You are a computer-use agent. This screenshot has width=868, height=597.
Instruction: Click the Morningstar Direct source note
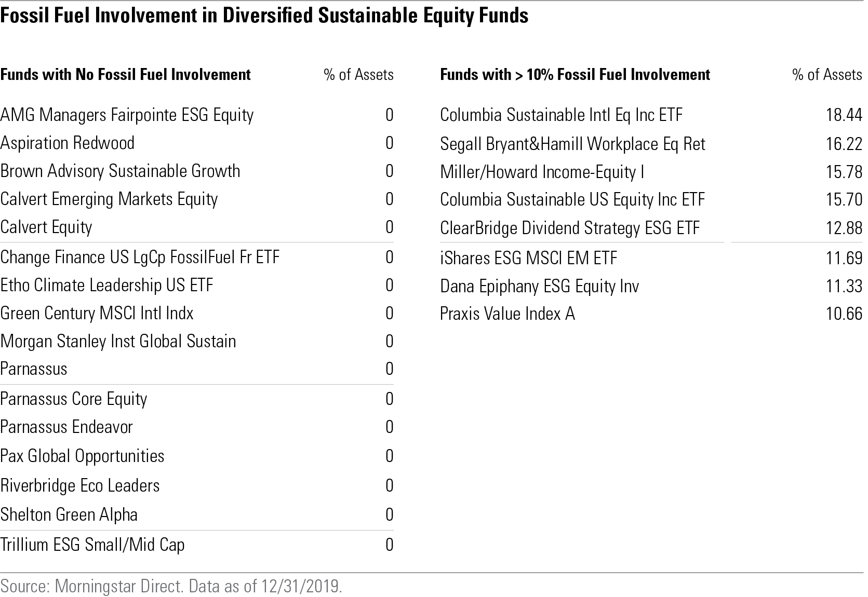tap(171, 586)
